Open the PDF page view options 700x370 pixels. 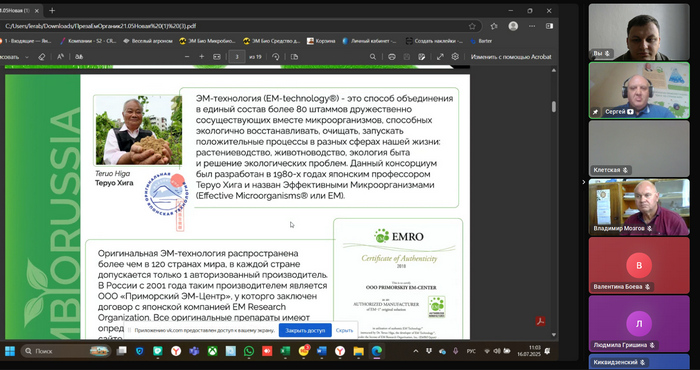[294, 57]
